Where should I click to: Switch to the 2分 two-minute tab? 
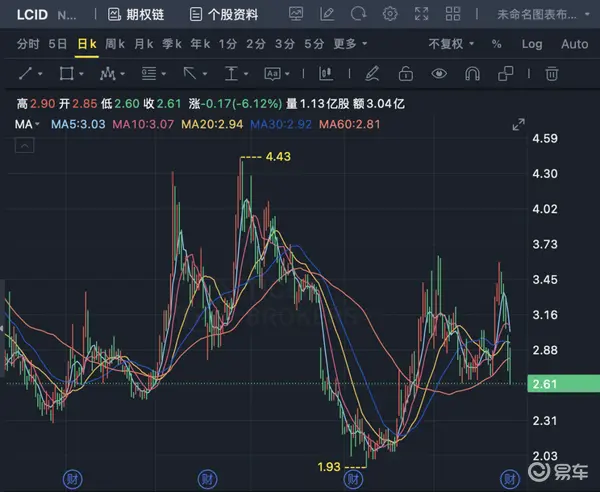point(256,44)
